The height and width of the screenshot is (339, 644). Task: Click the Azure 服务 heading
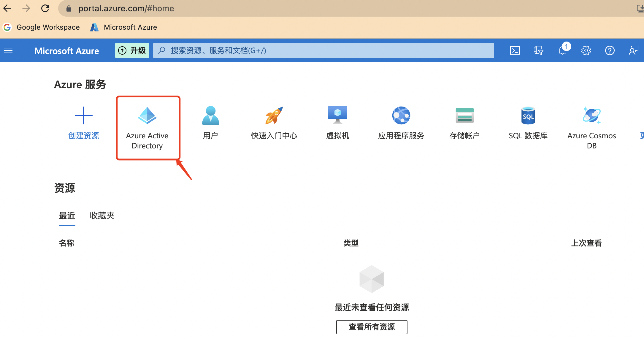click(80, 85)
